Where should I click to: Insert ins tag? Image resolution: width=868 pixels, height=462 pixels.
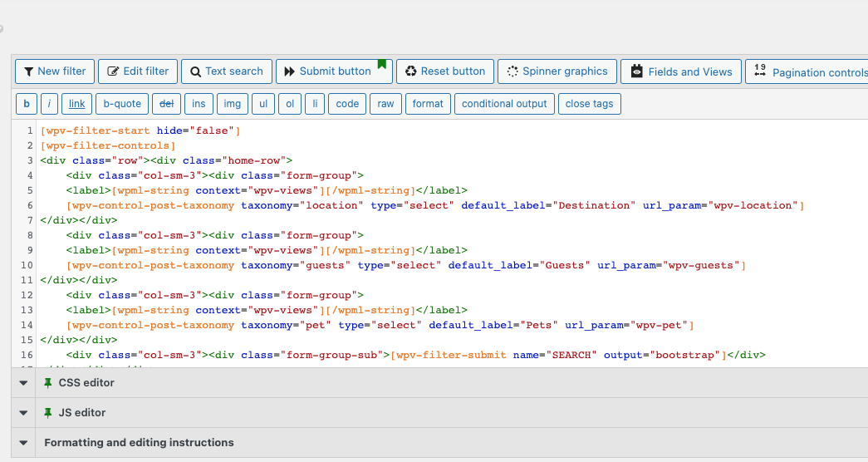pos(199,104)
